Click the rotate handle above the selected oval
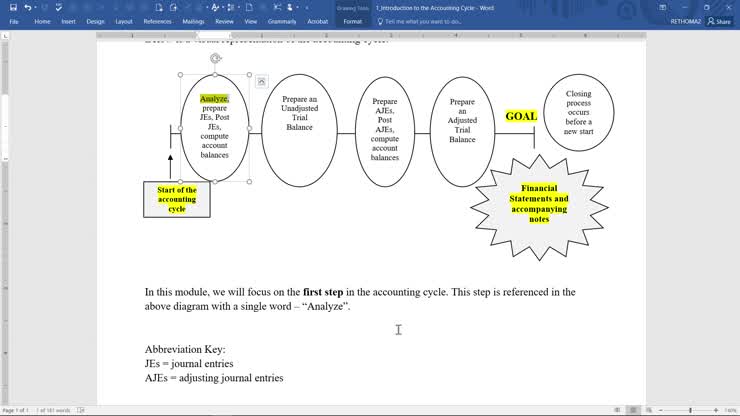740x416 pixels. pyautogui.click(x=215, y=58)
